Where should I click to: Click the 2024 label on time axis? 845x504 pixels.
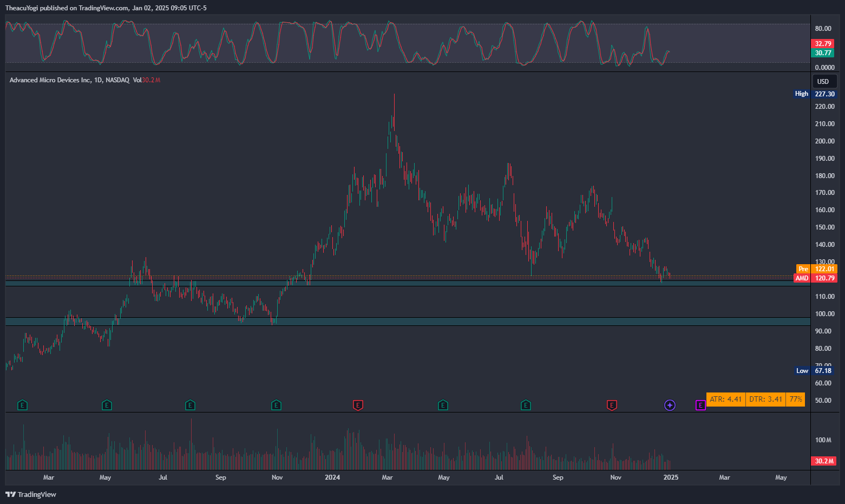click(332, 477)
